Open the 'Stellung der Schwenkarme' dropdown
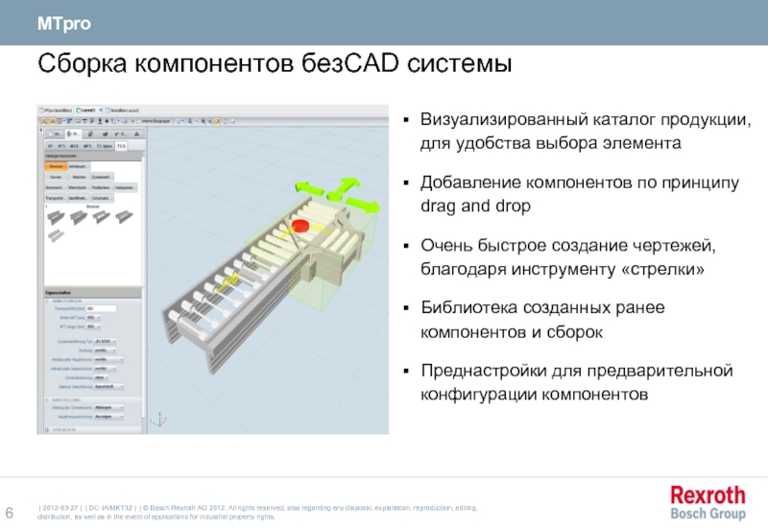The height and width of the screenshot is (532, 768). (x=108, y=407)
